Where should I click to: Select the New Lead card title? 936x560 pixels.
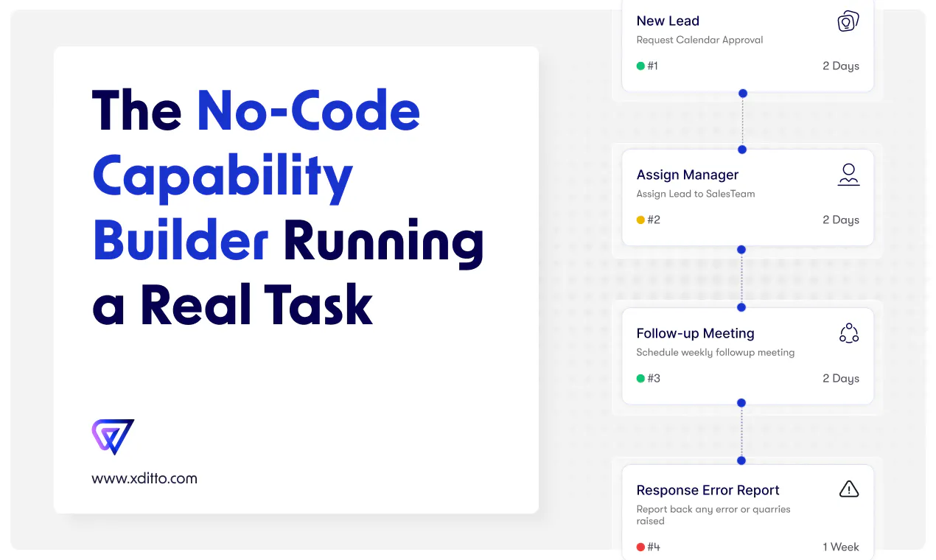(x=668, y=21)
